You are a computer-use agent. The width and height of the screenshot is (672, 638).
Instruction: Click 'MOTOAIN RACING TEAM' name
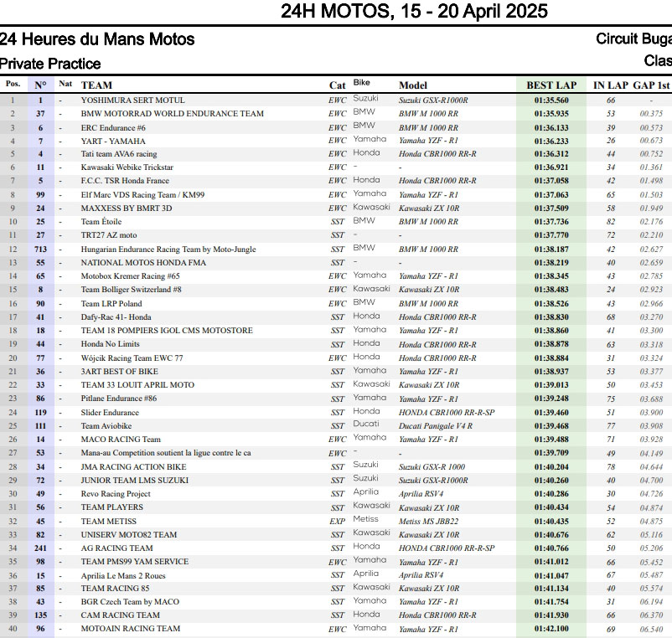(131, 628)
